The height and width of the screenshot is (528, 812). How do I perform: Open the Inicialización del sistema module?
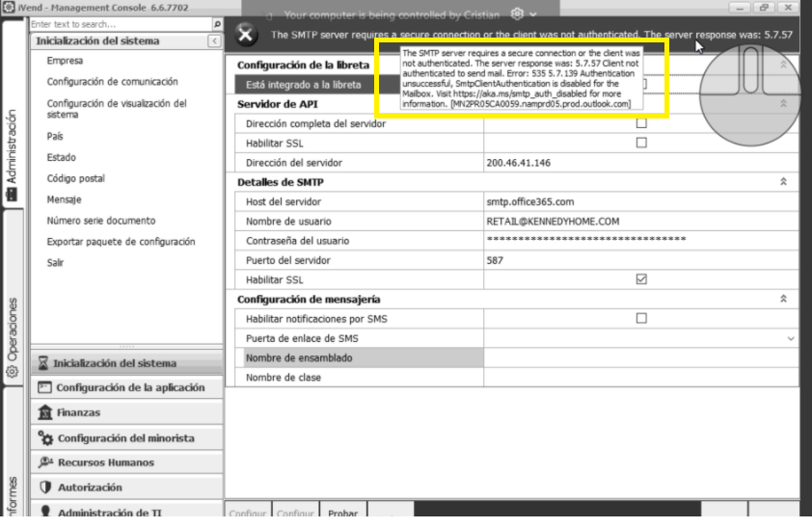click(x=127, y=363)
